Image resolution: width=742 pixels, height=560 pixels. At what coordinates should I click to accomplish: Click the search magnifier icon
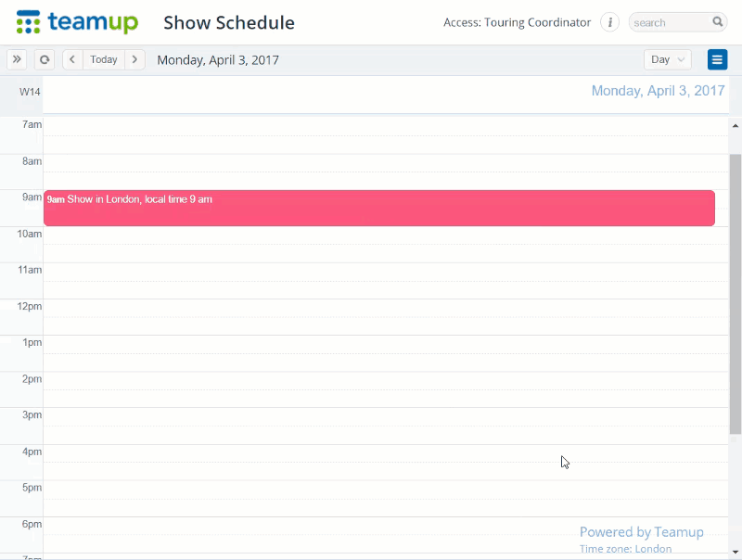click(717, 21)
